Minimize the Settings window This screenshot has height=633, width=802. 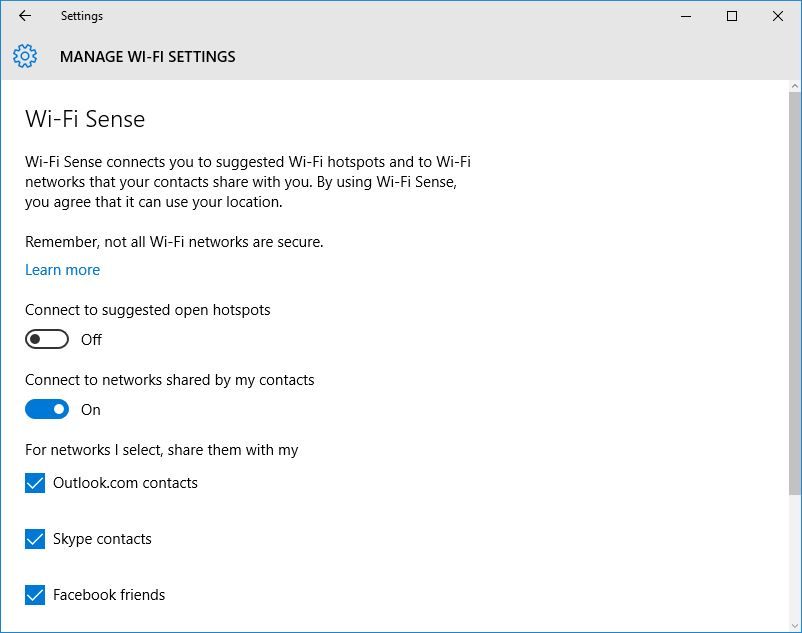[684, 16]
